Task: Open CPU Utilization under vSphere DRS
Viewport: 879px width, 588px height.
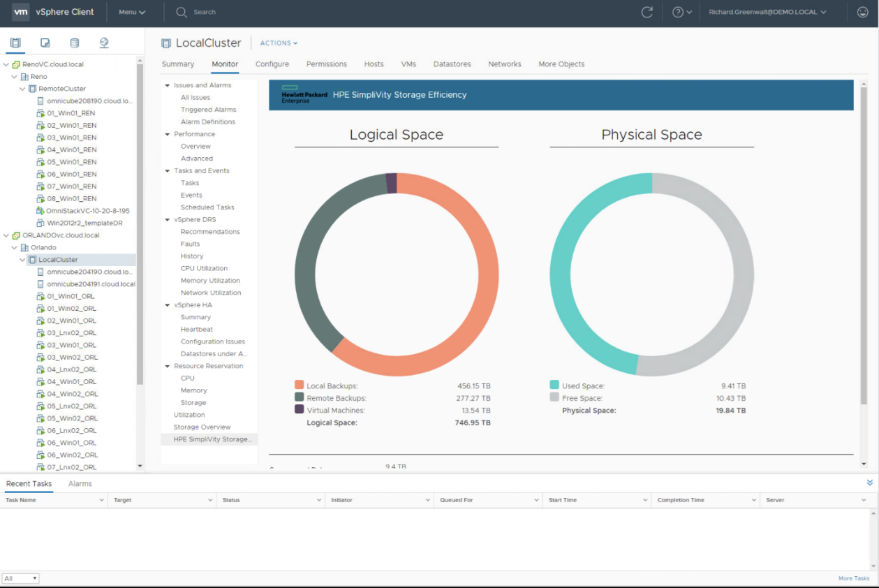Action: click(204, 268)
